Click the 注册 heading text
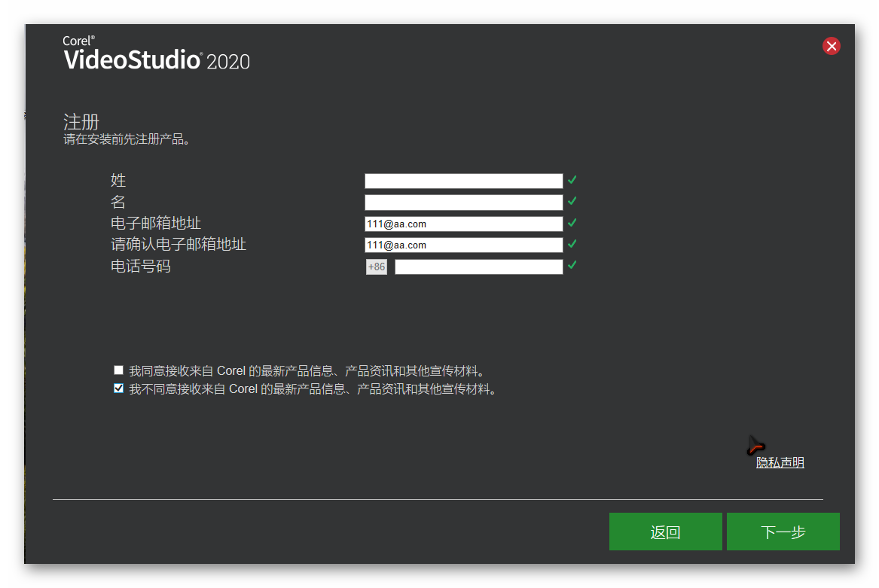The width and height of the screenshot is (879, 588). 81,121
